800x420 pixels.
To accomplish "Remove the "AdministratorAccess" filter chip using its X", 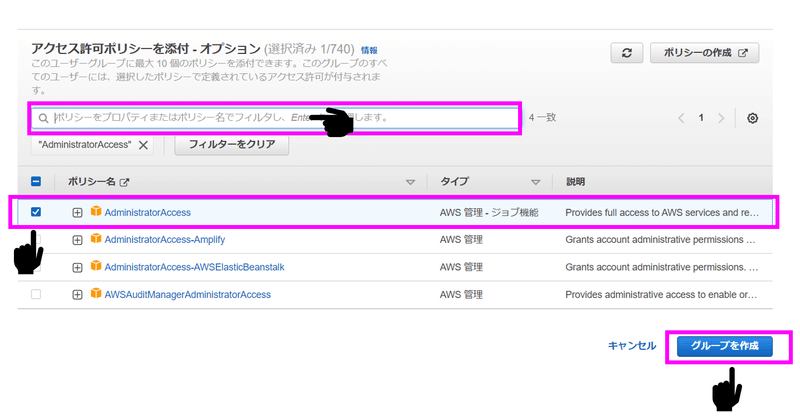I will 143,145.
